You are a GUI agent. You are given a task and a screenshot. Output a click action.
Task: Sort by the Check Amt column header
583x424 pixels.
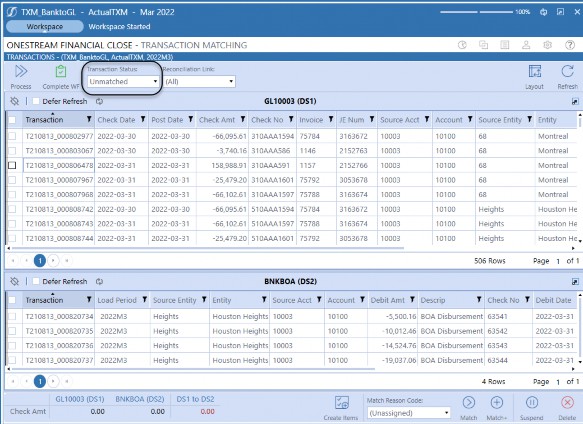point(217,120)
